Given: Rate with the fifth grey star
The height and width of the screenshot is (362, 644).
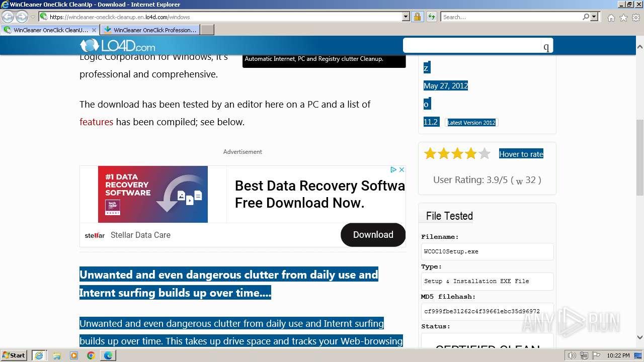Looking at the screenshot, I should (484, 153).
